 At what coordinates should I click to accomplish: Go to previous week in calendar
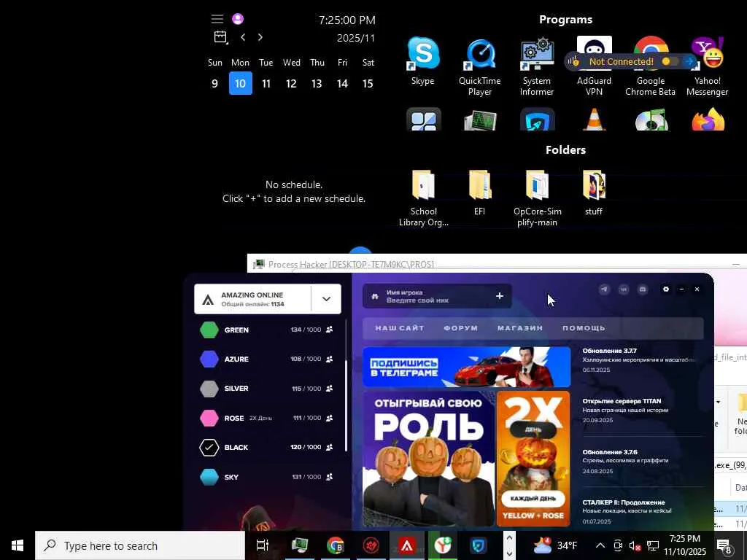point(243,37)
